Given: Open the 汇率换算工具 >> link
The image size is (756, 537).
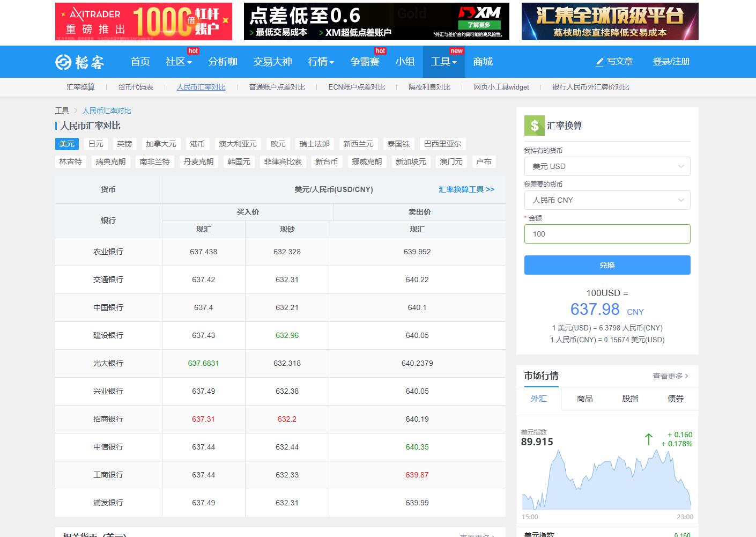Looking at the screenshot, I should [x=466, y=189].
